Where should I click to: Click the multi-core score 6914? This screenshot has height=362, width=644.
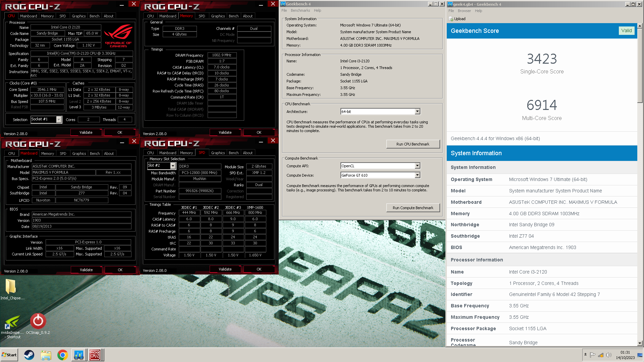[542, 105]
